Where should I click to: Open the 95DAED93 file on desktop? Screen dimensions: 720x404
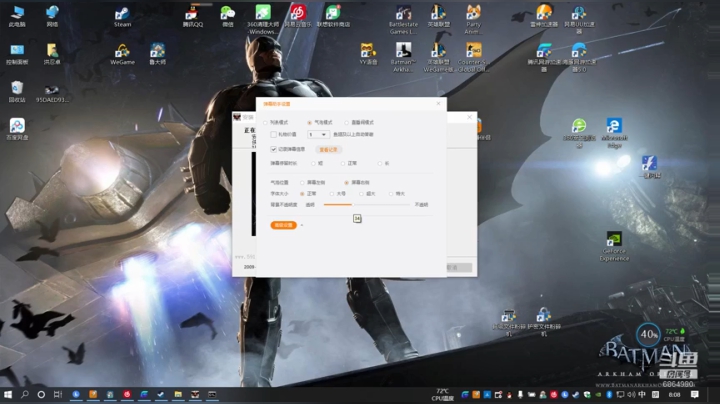pyautogui.click(x=52, y=92)
